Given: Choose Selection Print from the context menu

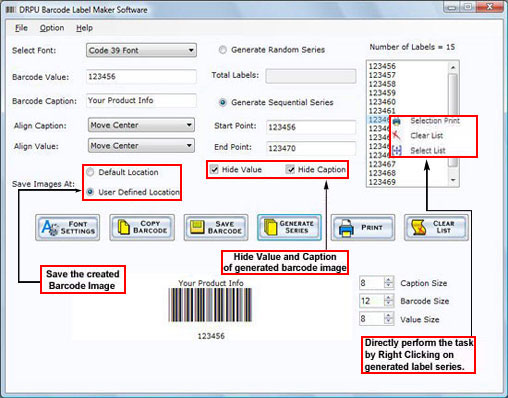Looking at the screenshot, I should pos(435,121).
